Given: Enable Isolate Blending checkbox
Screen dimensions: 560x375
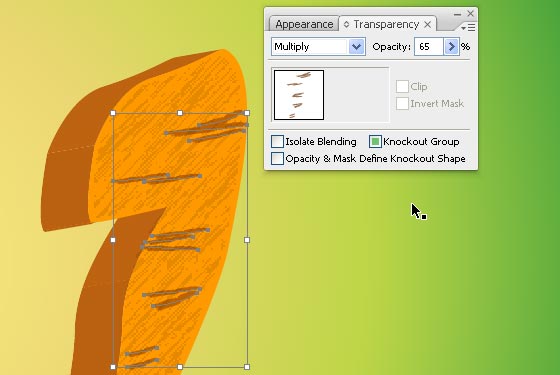Looking at the screenshot, I should pos(277,141).
